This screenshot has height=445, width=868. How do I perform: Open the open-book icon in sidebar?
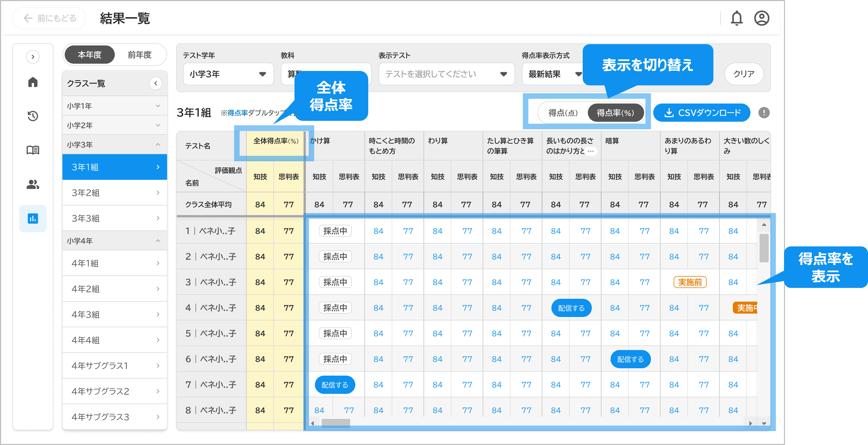point(33,150)
